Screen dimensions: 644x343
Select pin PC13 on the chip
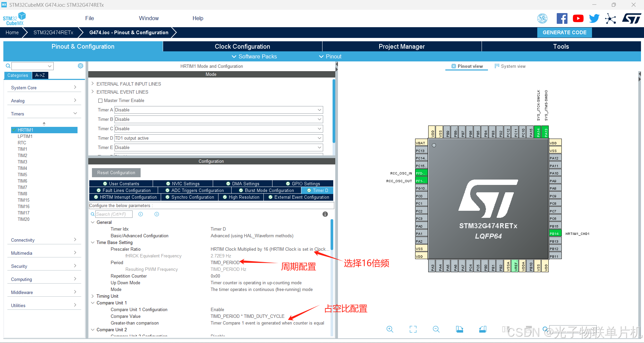tap(421, 150)
